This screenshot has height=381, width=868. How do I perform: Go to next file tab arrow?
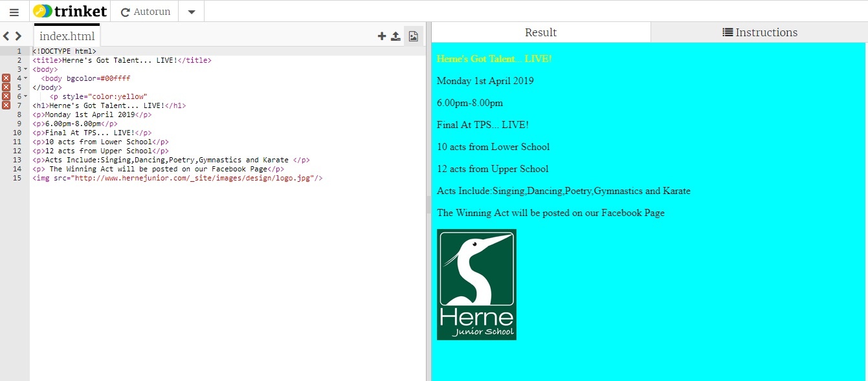tap(18, 36)
